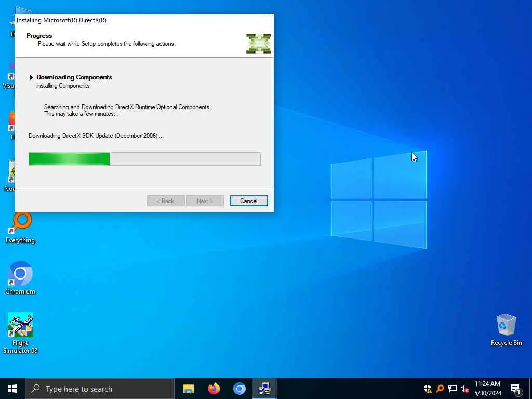Click 'This may take a few minutes...' text
Screen dimensions: 532x399
[x=81, y=114]
